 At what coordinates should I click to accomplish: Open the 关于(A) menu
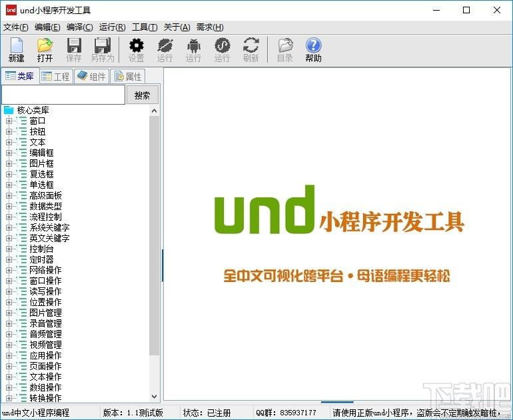177,27
